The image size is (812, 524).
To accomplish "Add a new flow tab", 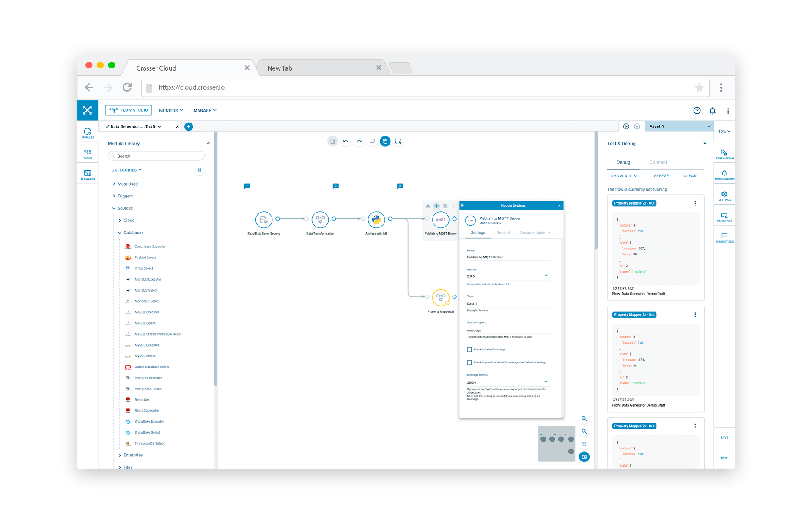I will 189,126.
